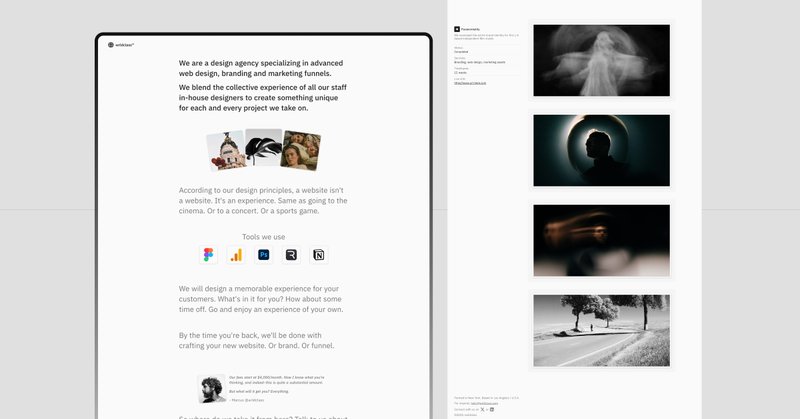Click the underlined email link in right panel footer
This screenshot has height=419, width=800.
pyautogui.click(x=484, y=403)
